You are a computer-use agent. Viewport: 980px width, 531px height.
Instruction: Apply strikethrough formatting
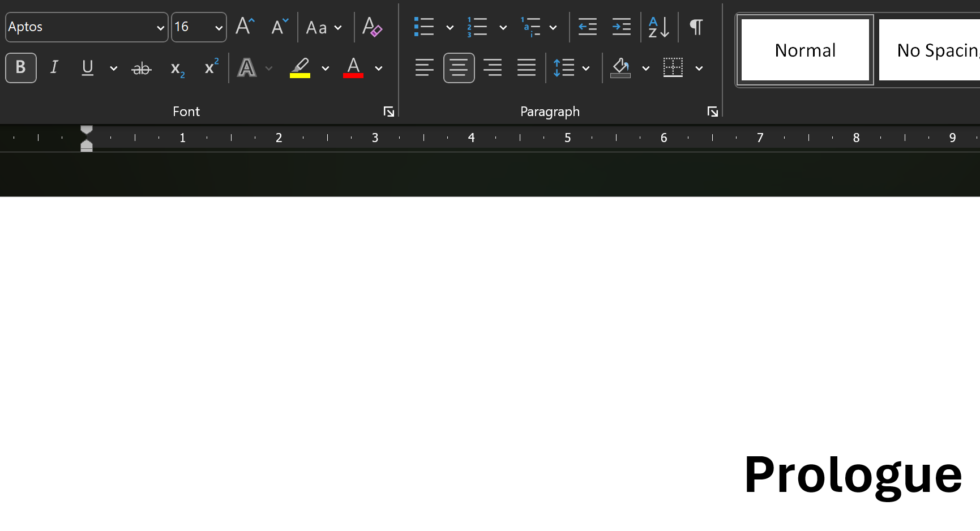pyautogui.click(x=141, y=68)
